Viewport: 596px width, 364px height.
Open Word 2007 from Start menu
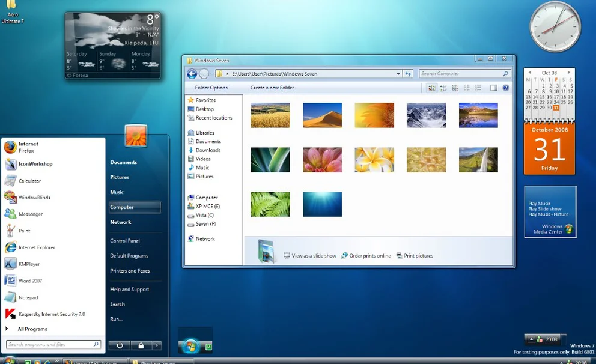[30, 281]
